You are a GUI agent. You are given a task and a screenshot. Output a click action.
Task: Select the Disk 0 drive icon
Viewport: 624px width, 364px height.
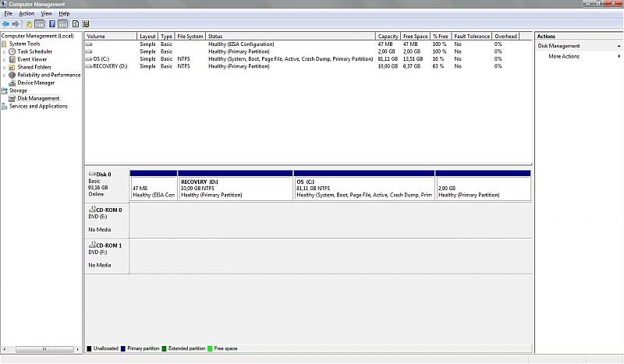tap(92, 174)
